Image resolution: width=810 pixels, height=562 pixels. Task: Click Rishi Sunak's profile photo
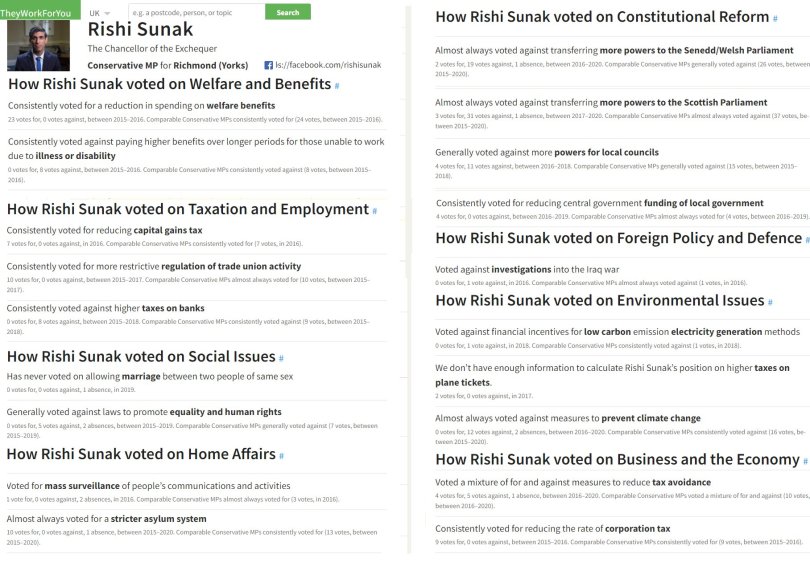tap(39, 46)
